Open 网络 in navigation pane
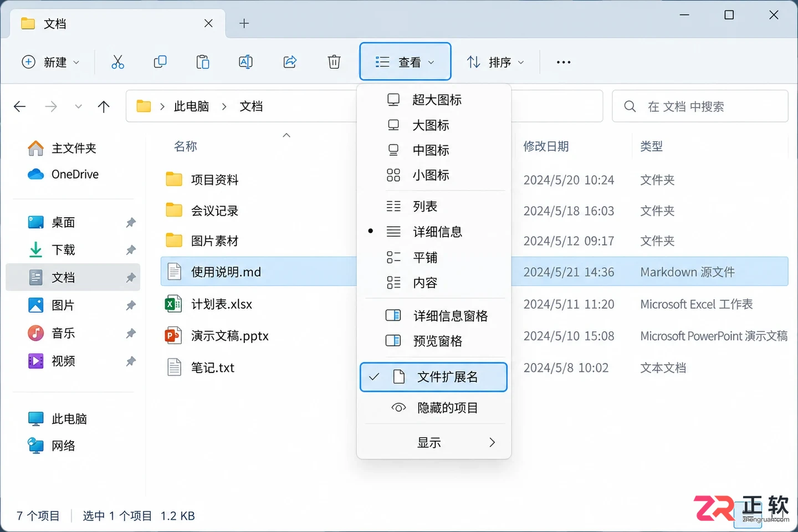 pos(73,446)
